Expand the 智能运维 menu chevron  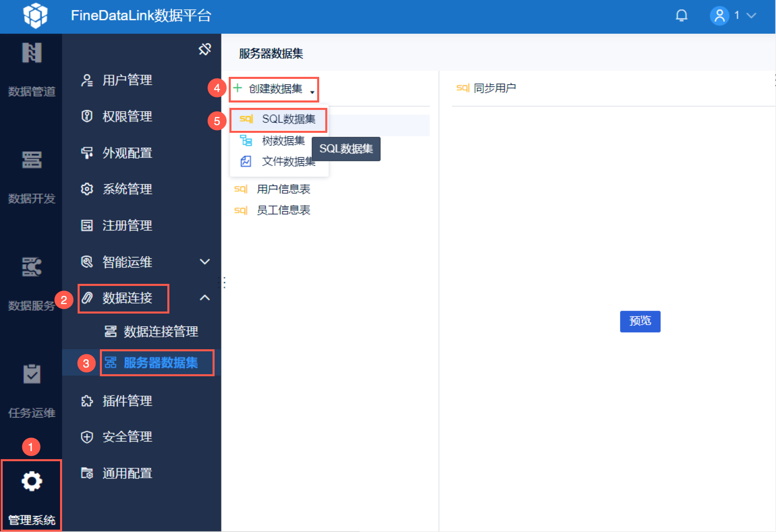(204, 262)
